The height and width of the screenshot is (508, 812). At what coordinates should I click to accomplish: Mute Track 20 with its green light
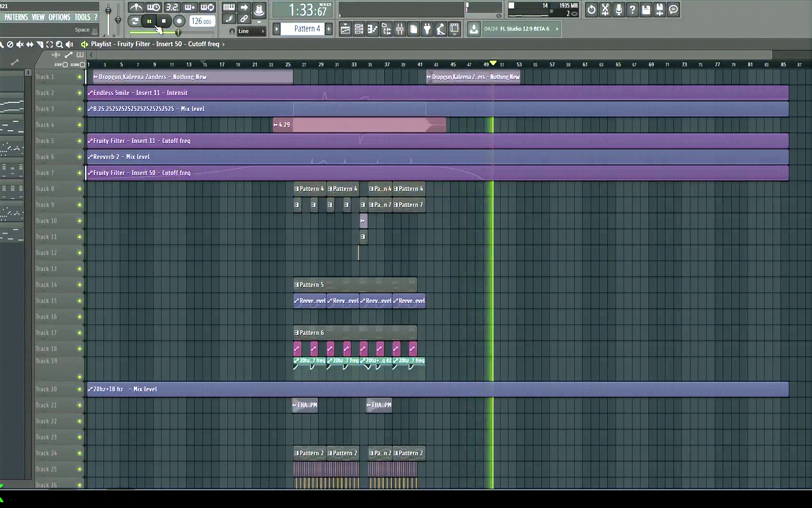[79, 389]
